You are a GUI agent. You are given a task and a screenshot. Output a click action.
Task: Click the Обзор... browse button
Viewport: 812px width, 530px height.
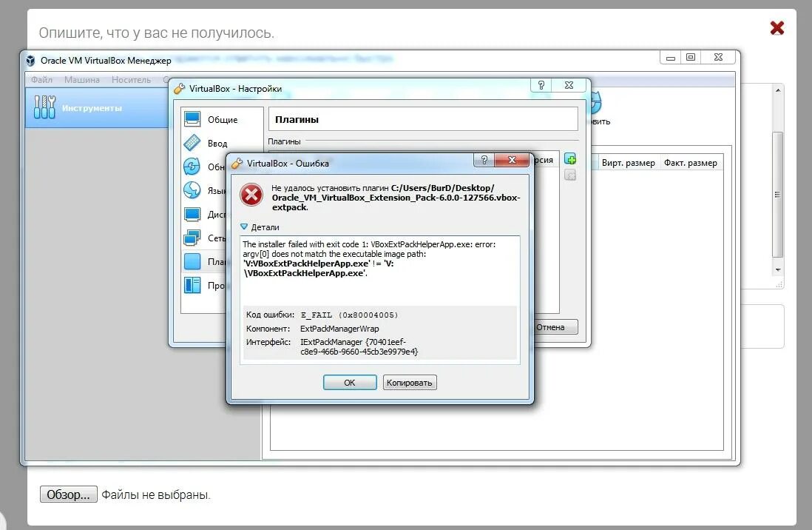pyautogui.click(x=68, y=494)
